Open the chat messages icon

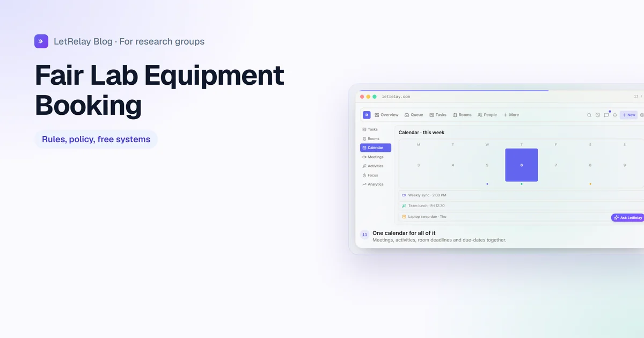point(606,115)
